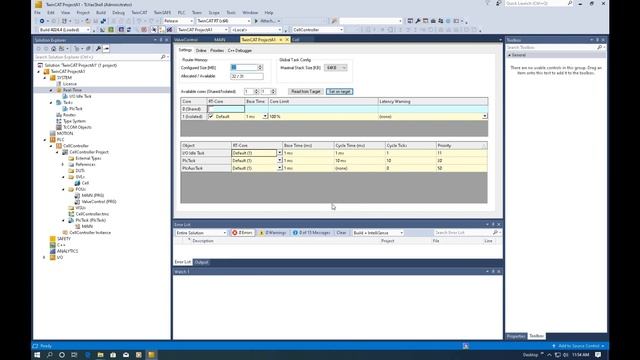The height and width of the screenshot is (360, 640).
Task: Switch to Output tab
Action: click(201, 262)
